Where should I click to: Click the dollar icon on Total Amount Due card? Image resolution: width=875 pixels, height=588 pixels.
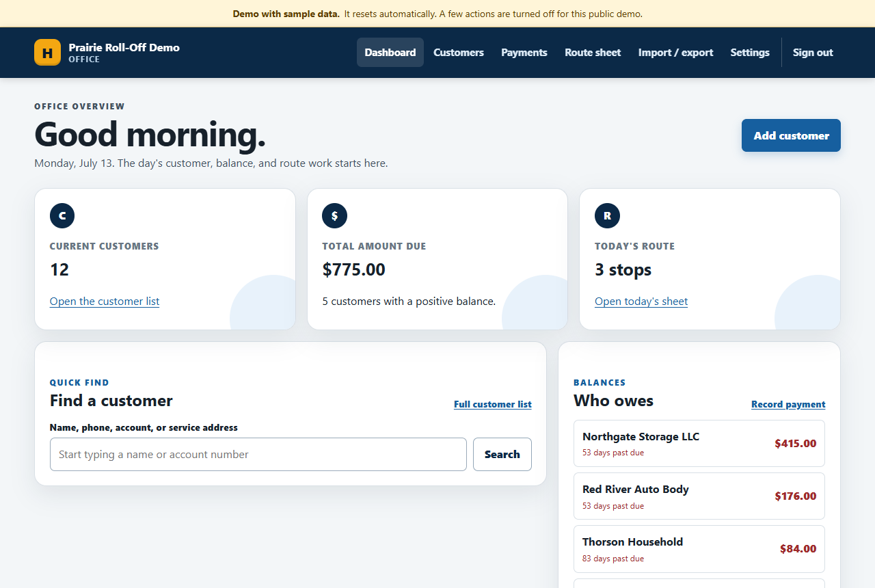334,215
